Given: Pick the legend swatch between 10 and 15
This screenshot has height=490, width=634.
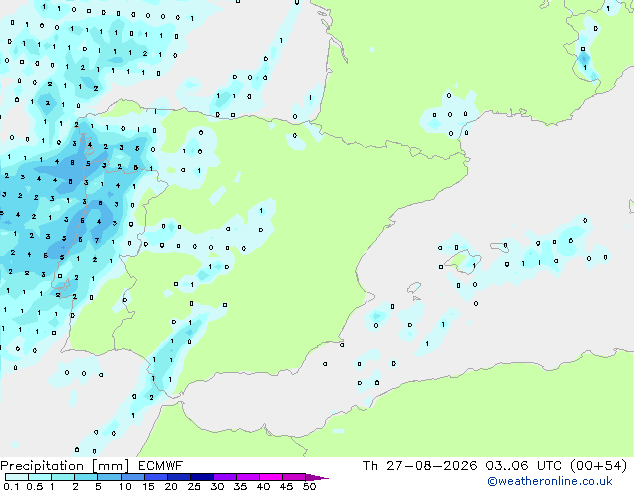Looking at the screenshot, I should (133, 477).
